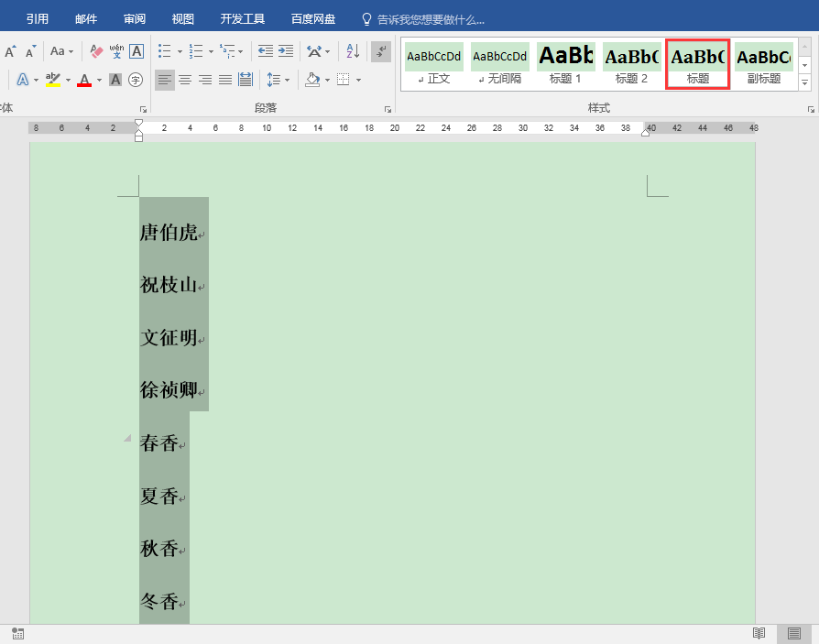This screenshot has width=819, height=644.
Task: Collapse heading arrow beside 春香
Action: tap(127, 438)
